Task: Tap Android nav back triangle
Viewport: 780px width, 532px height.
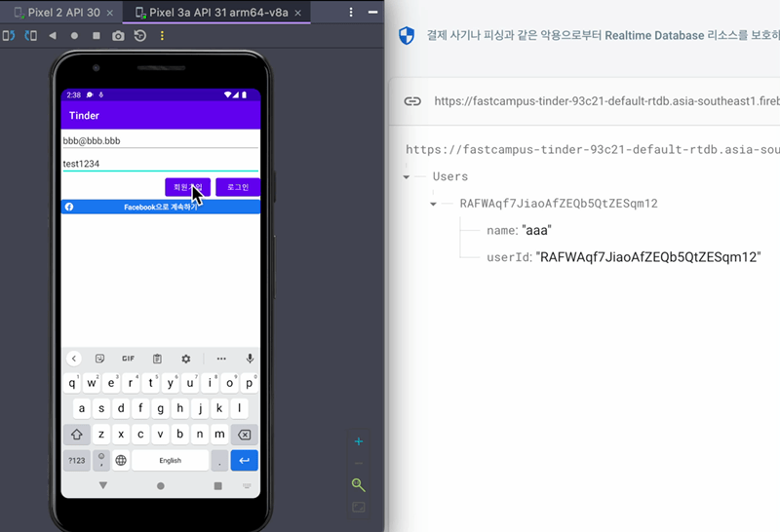Action: [x=103, y=485]
